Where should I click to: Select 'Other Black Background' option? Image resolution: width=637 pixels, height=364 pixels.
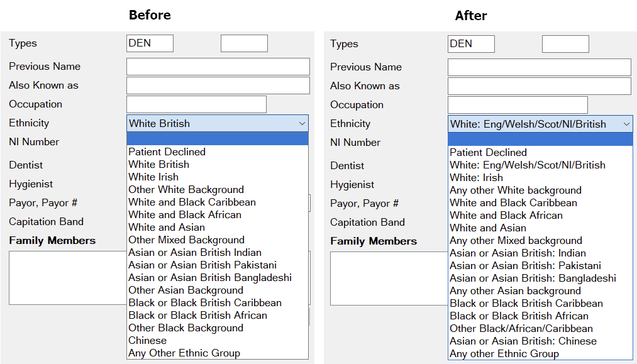click(x=186, y=328)
